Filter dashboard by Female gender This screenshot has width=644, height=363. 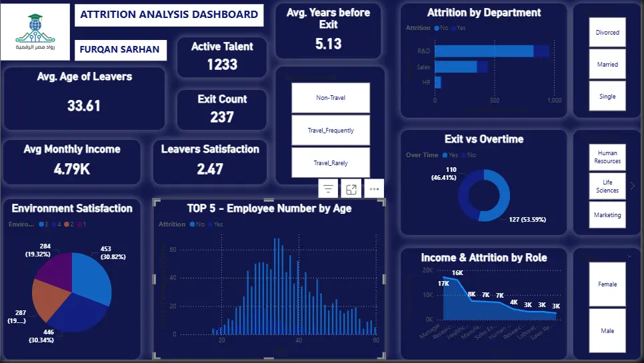(607, 284)
